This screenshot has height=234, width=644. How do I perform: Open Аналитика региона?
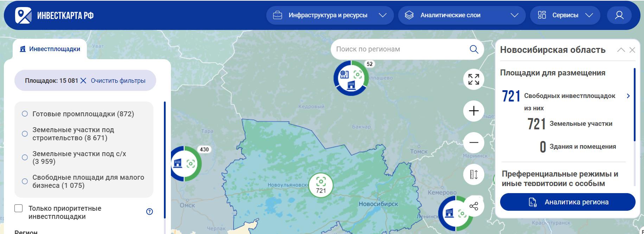pyautogui.click(x=568, y=202)
